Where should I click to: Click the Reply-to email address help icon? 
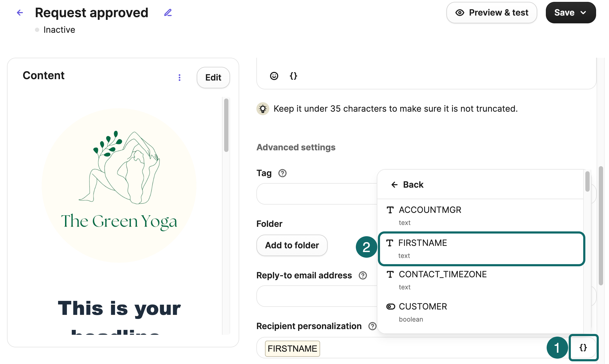point(363,275)
